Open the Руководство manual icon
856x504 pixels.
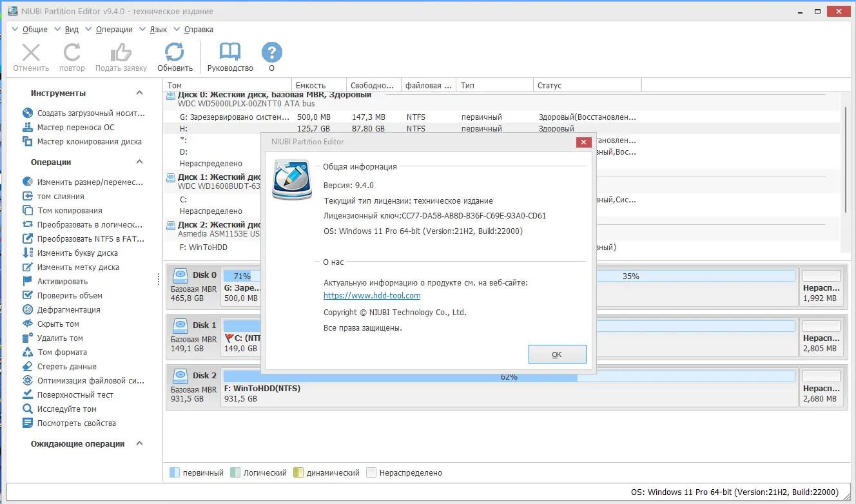[230, 53]
